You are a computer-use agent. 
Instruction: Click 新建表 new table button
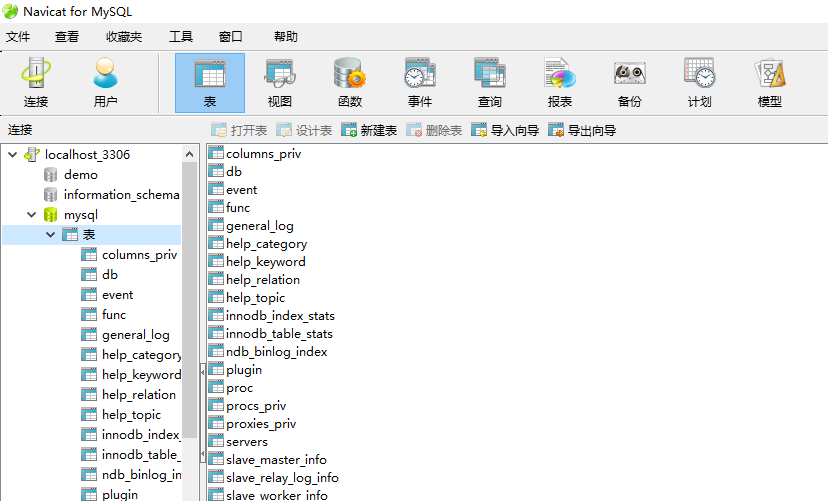(x=369, y=130)
